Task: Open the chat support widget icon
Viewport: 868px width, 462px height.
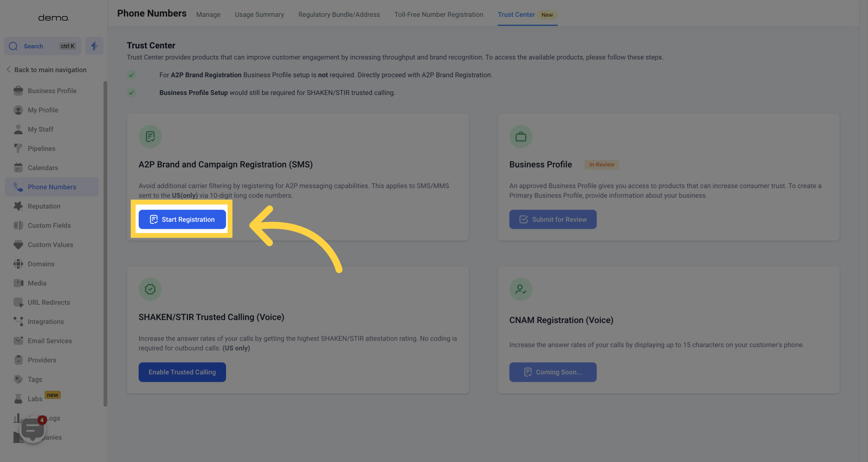Action: [x=33, y=429]
